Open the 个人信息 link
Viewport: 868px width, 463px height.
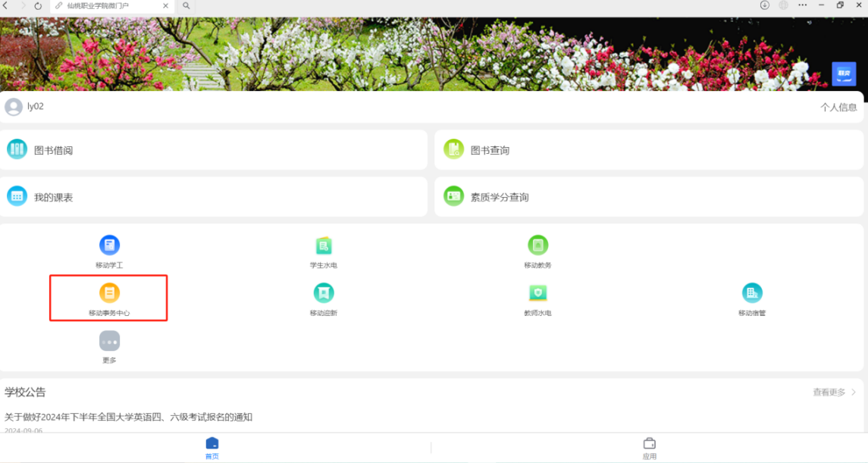pos(838,108)
